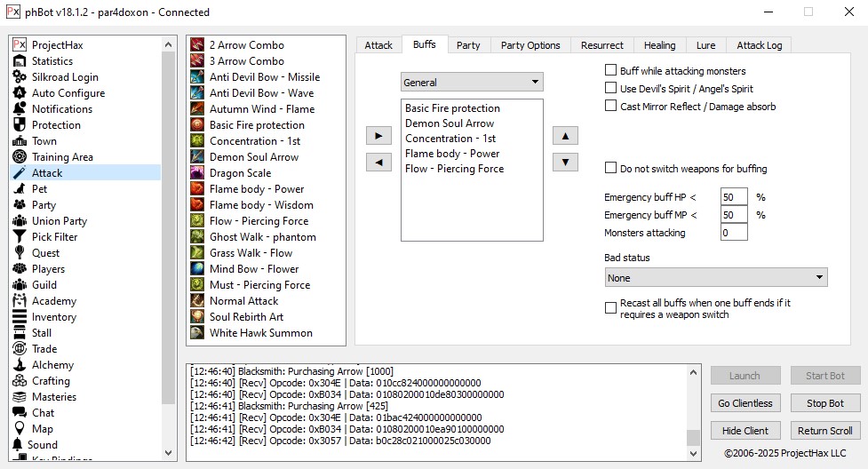868x469 pixels.
Task: Click the Soul Rebirth Art skill icon
Action: point(197,317)
